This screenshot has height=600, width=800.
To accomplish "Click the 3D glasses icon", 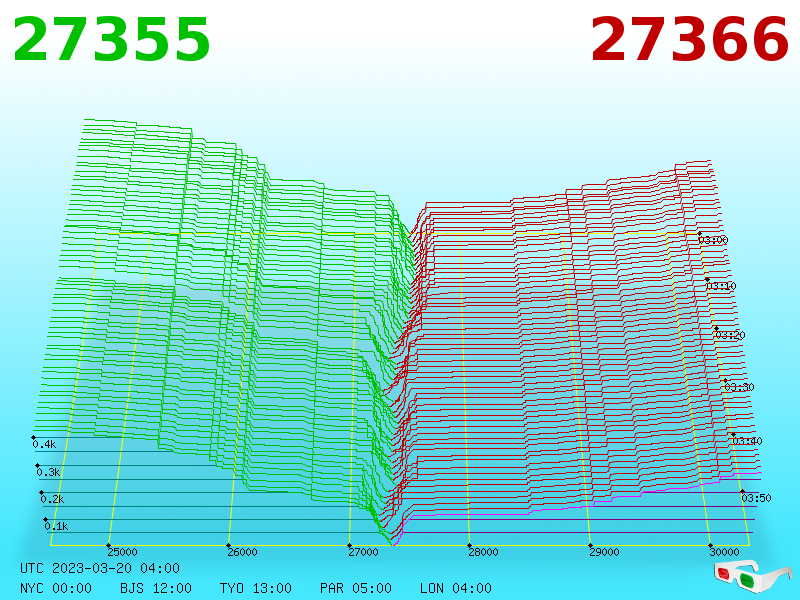I will (751, 577).
